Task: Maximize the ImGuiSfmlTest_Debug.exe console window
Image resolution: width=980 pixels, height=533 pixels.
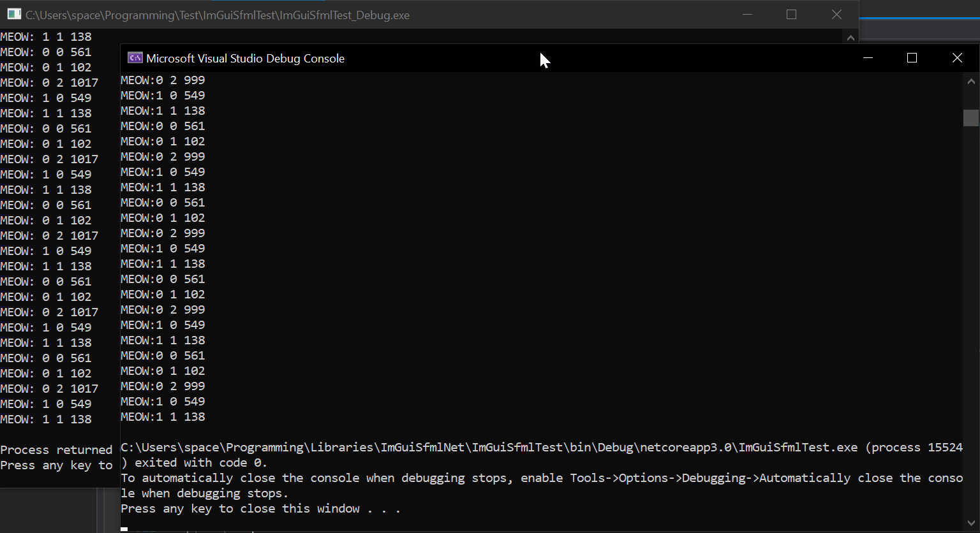Action: coord(791,14)
